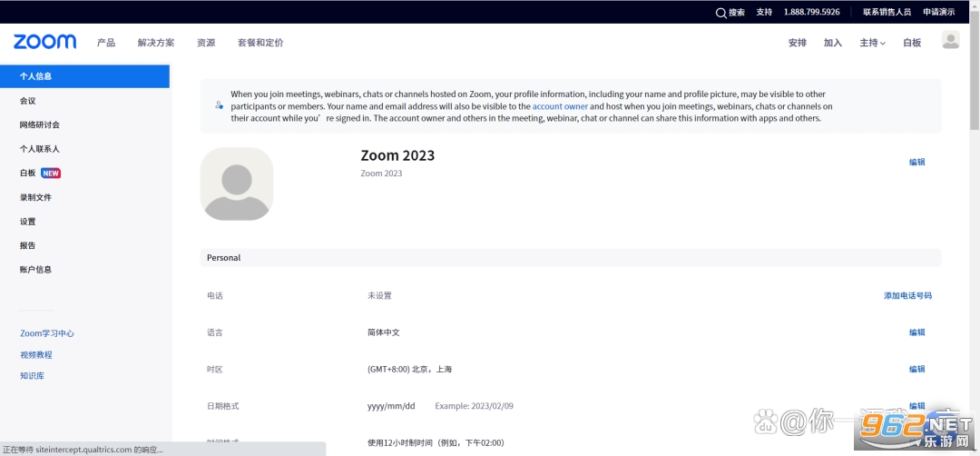Click 编辑 next to Zoom 2023 name
The height and width of the screenshot is (456, 980).
[x=916, y=162]
